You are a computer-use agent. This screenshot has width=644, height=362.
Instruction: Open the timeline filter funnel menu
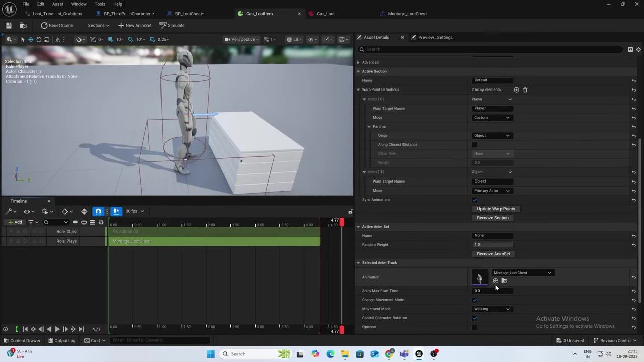click(33, 222)
